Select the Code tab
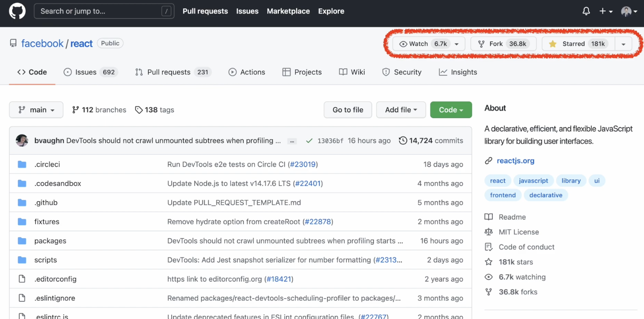This screenshot has width=644, height=319. (x=32, y=72)
